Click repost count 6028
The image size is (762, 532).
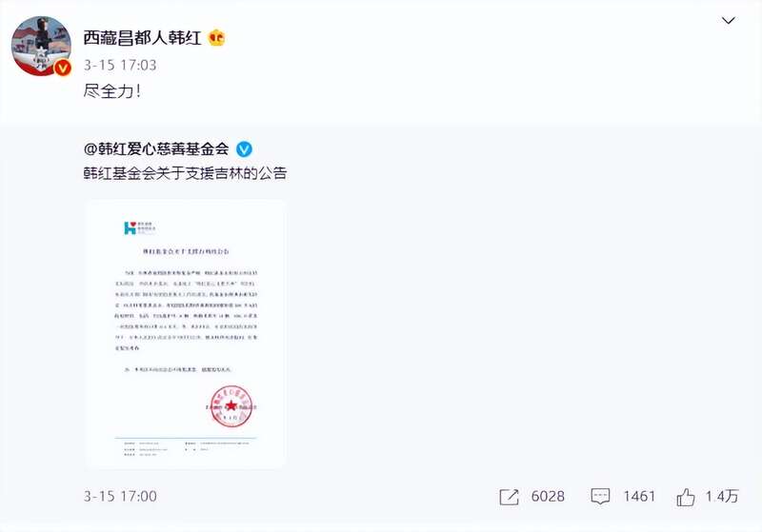[548, 496]
